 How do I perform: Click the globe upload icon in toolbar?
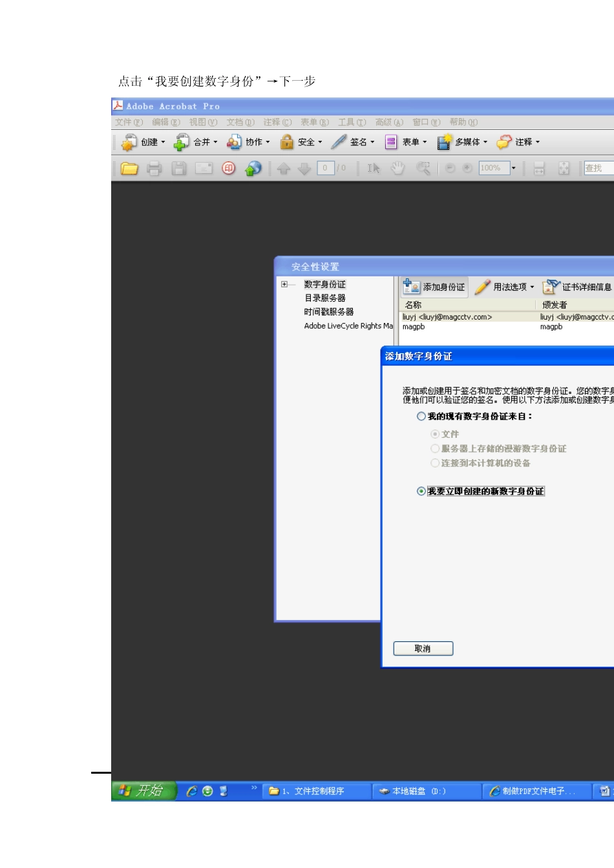tap(253, 169)
